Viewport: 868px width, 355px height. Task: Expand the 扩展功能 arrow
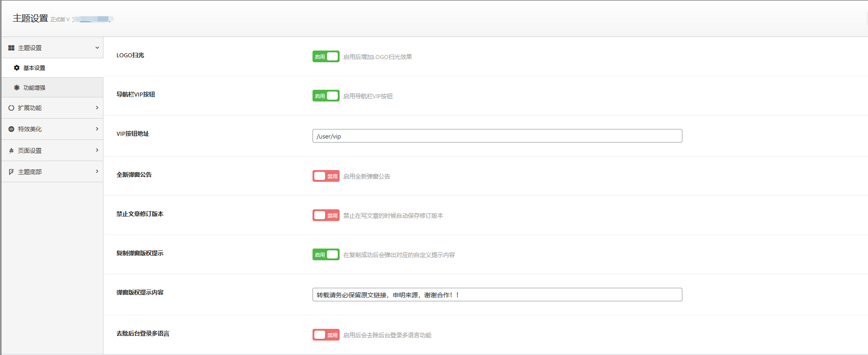97,108
